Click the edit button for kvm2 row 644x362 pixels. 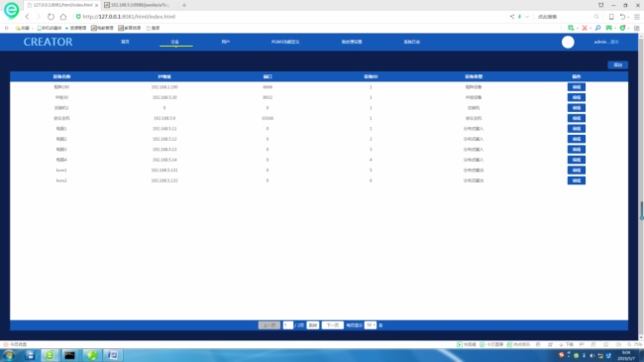[577, 181]
